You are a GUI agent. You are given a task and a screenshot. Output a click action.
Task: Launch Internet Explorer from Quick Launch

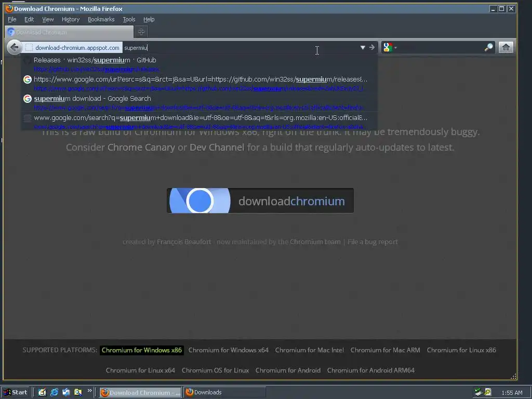(x=54, y=393)
